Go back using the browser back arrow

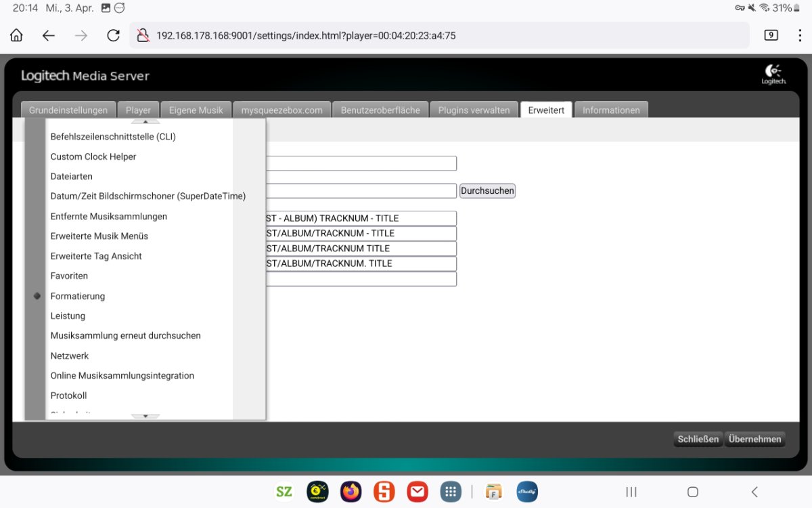point(49,36)
